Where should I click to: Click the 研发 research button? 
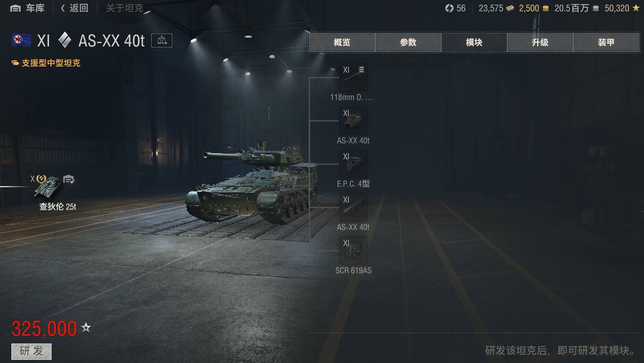pyautogui.click(x=31, y=352)
